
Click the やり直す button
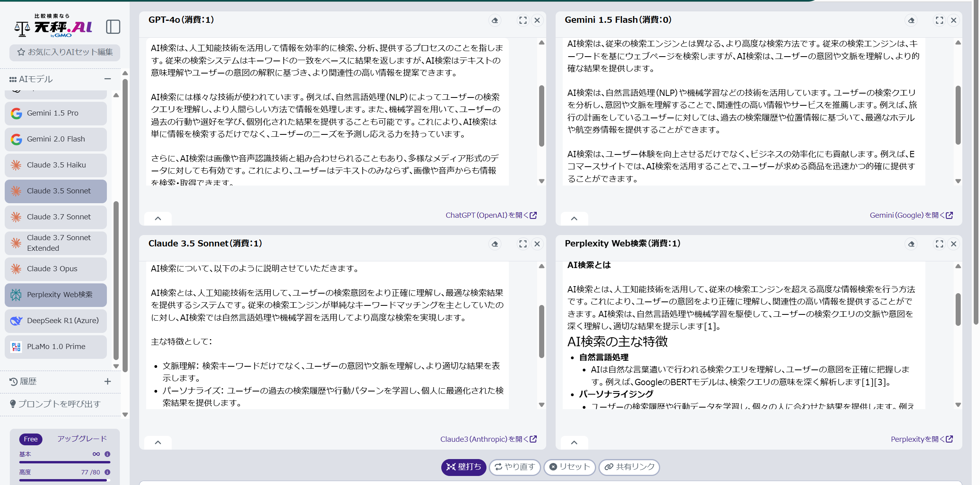tap(515, 467)
